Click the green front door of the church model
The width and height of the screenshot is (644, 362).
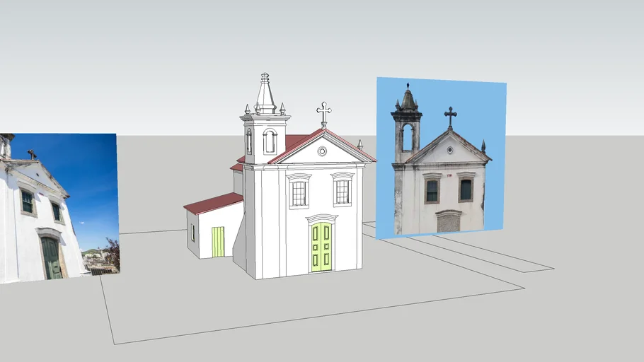pos(321,247)
